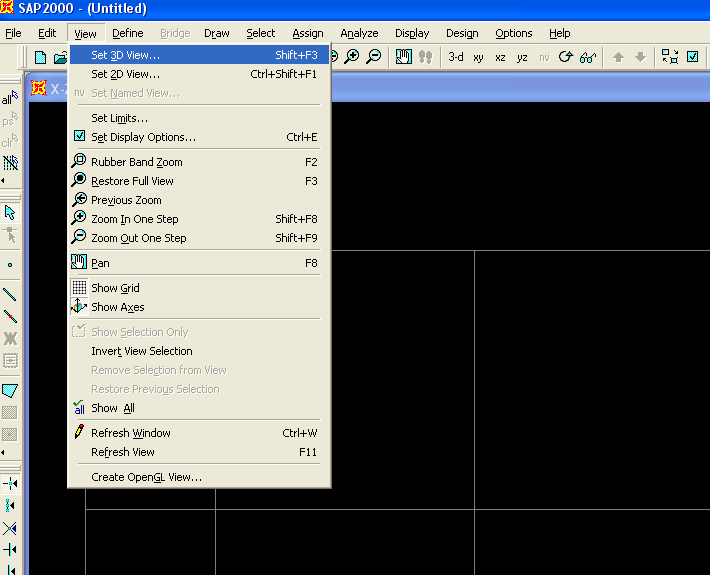The image size is (710, 575).
Task: Choose Set Limits… menu entry
Action: click(x=199, y=118)
